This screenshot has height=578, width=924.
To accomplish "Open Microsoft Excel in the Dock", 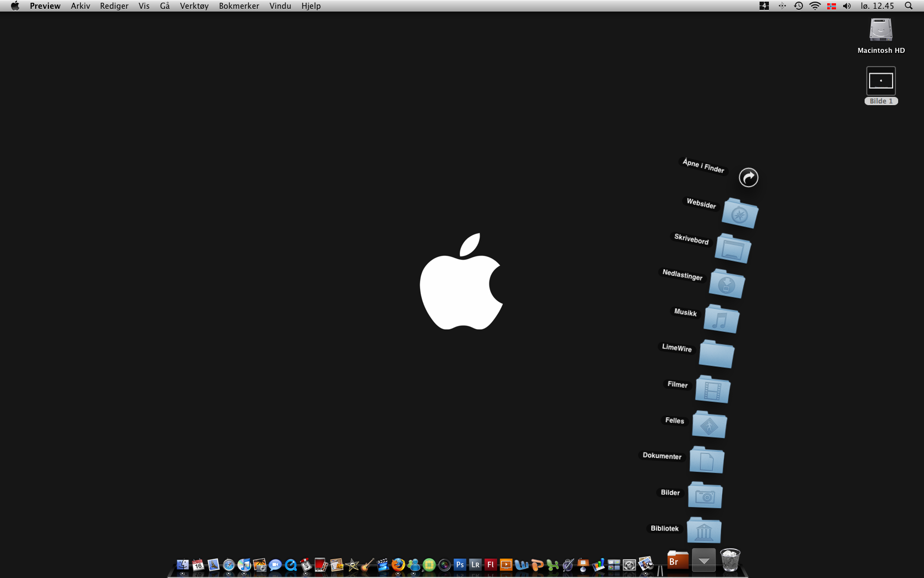I will [x=552, y=565].
